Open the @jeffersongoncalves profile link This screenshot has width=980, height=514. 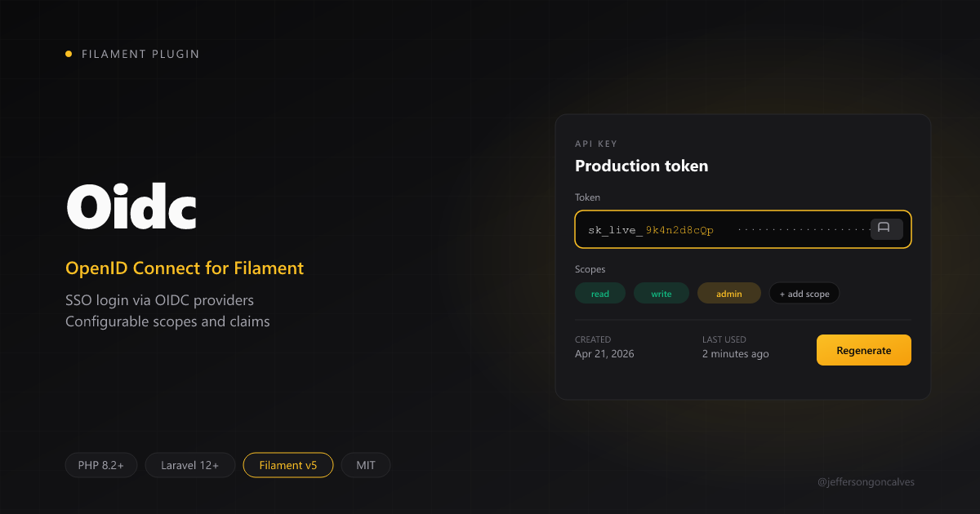click(x=867, y=481)
